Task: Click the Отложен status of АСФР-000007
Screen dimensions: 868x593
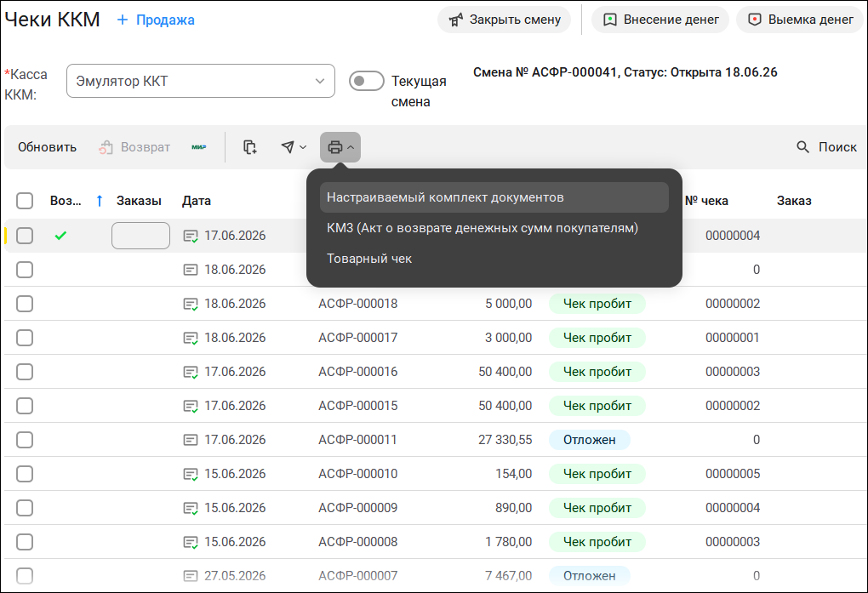Action: tap(590, 576)
